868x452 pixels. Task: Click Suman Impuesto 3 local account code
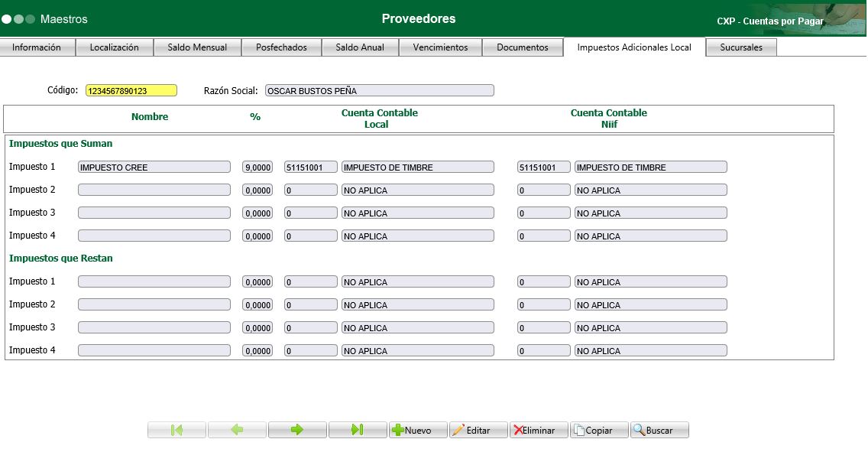[x=311, y=213]
